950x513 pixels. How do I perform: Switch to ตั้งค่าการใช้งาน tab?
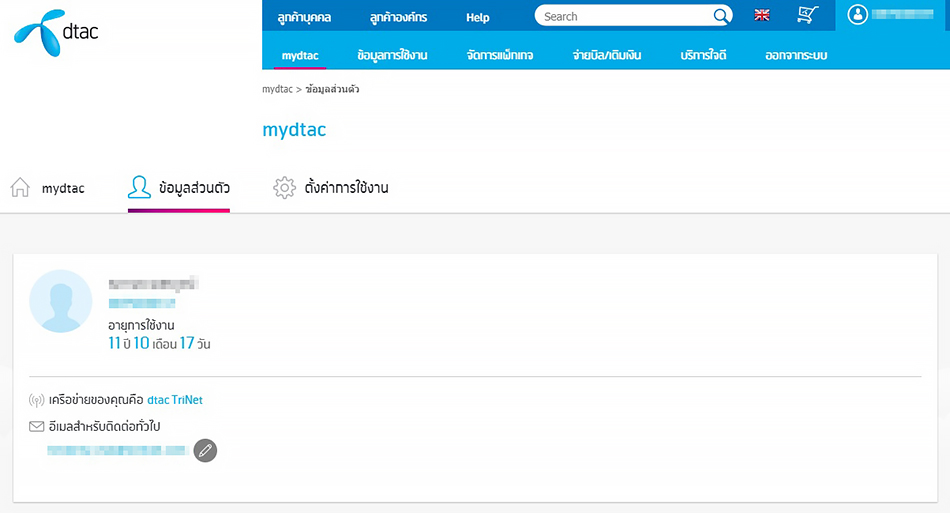coord(331,188)
